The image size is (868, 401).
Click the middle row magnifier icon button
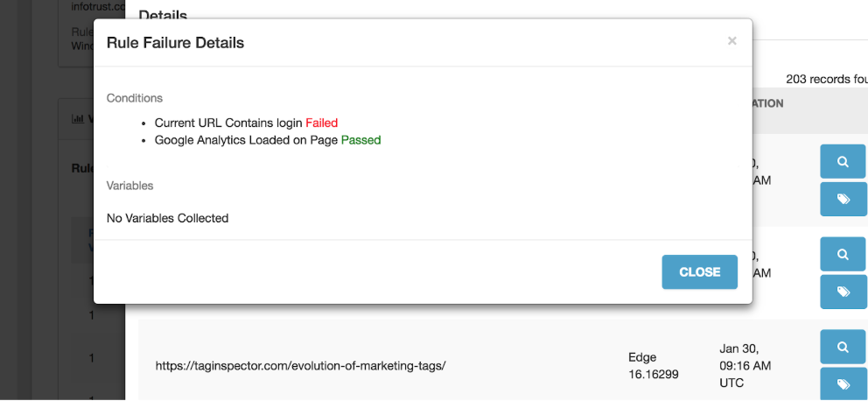coord(843,254)
